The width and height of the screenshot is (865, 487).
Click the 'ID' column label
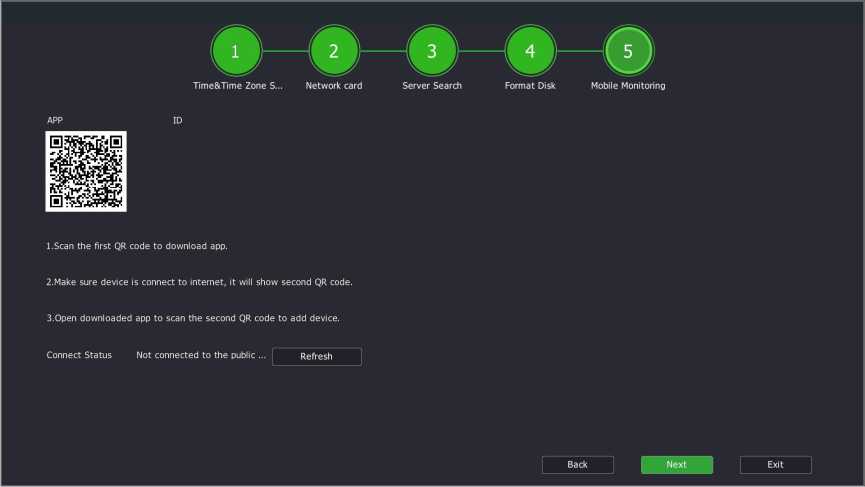(177, 120)
